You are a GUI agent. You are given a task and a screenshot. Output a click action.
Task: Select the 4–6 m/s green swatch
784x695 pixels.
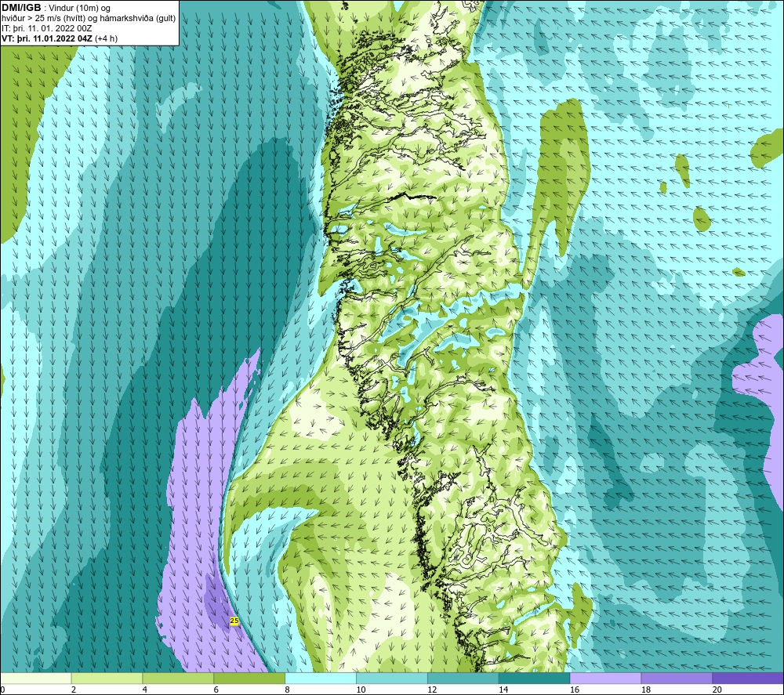(x=178, y=679)
